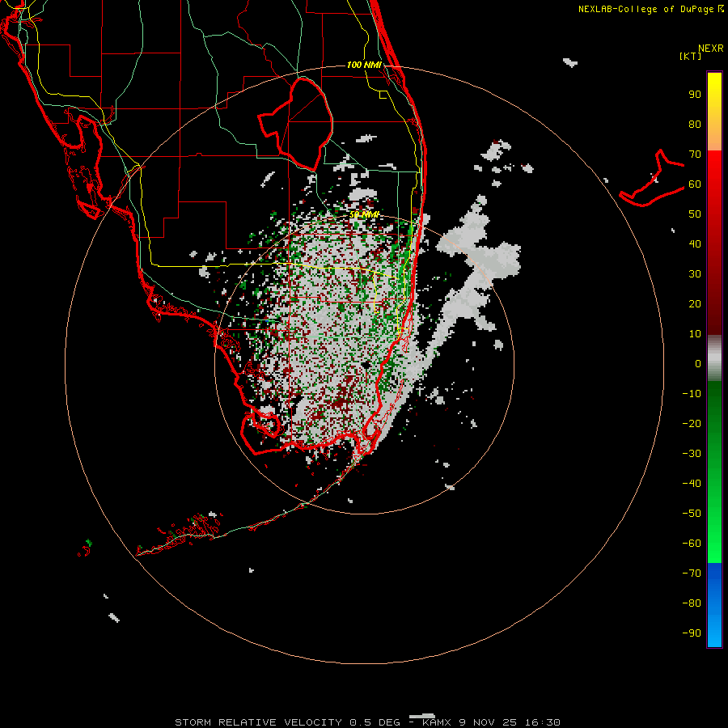
Task: Click the KAMX 9 NOV 25 16:30 timestamp
Action: [491, 722]
